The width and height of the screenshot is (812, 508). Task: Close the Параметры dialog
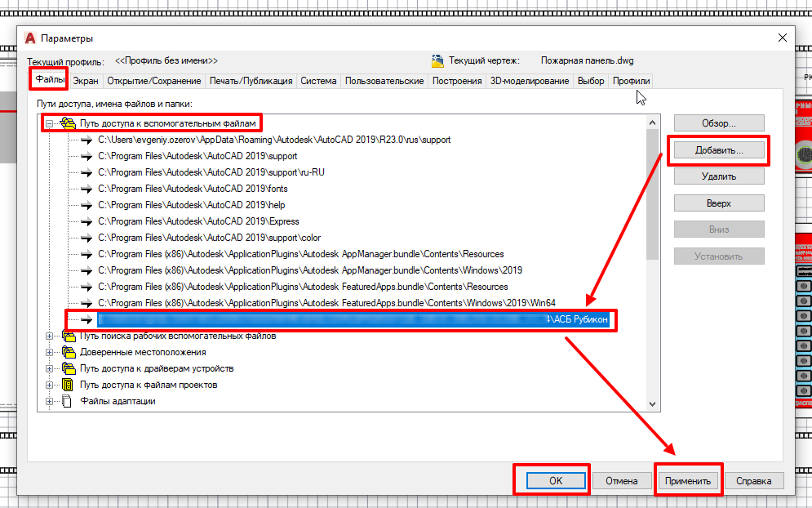[x=783, y=38]
